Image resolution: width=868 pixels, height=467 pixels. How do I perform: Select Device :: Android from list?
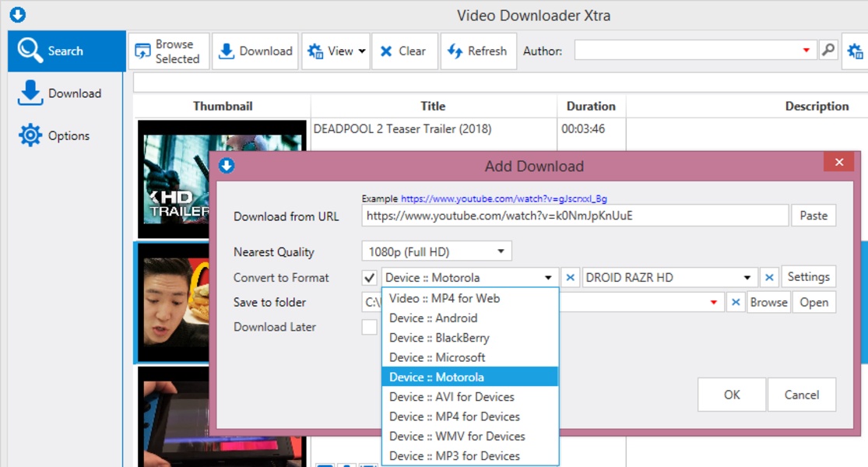coord(433,318)
